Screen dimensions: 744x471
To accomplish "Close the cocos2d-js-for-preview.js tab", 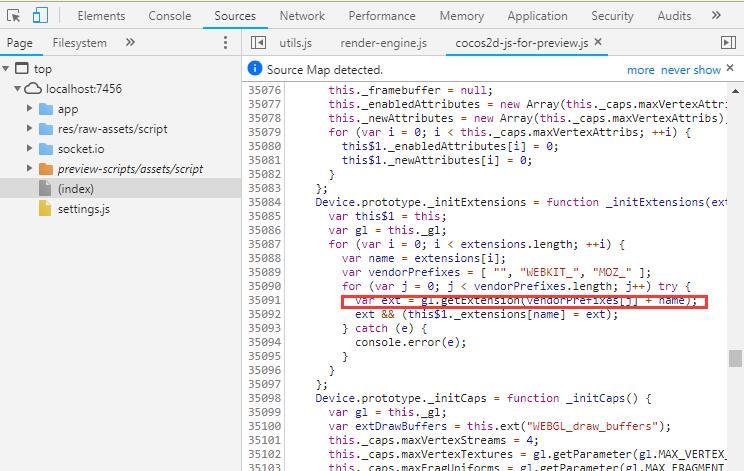I will click(x=598, y=42).
